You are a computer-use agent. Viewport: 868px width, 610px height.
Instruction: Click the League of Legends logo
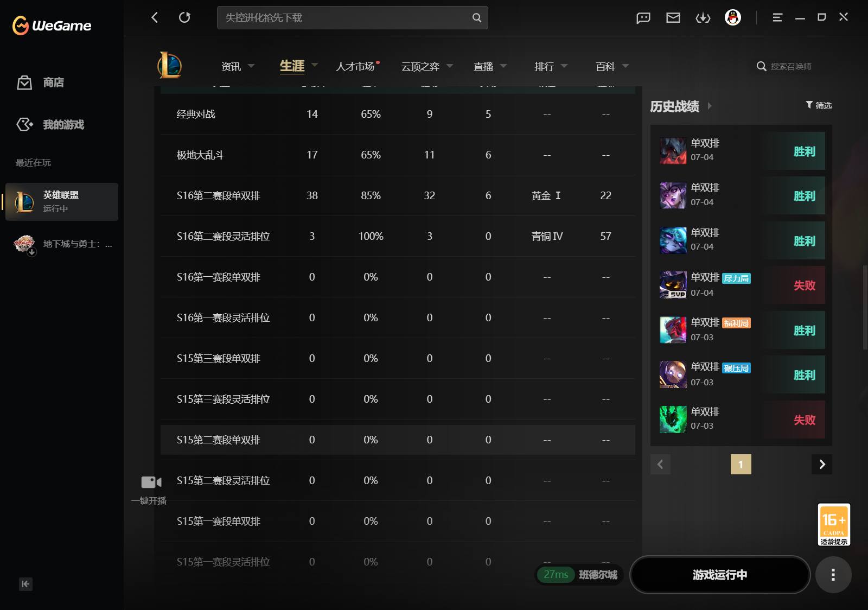170,65
